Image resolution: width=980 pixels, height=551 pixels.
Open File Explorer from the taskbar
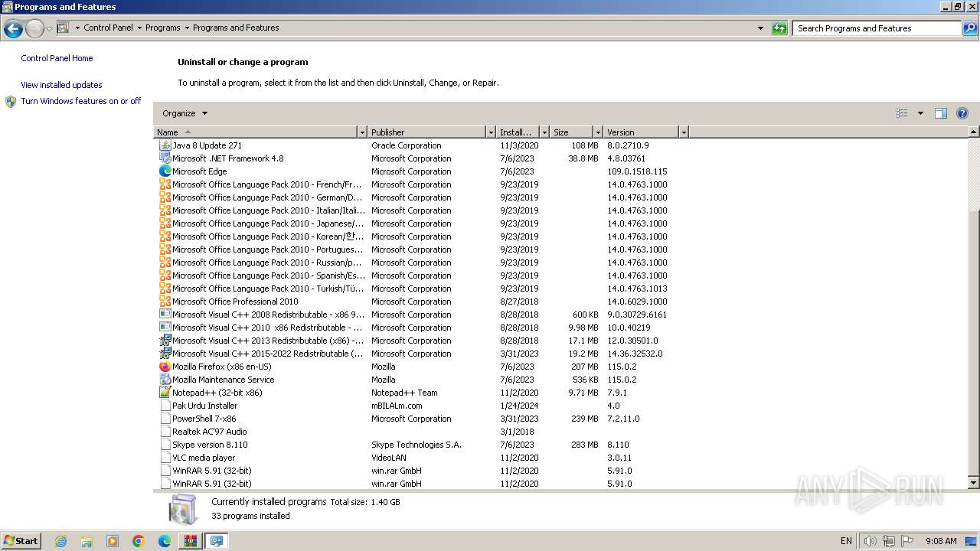[x=87, y=541]
